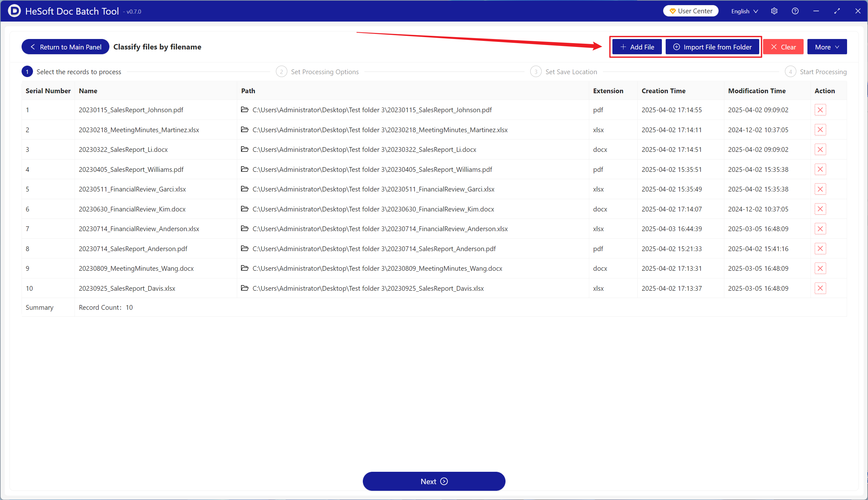Screen dimensions: 868x500
Task: Open the English language dropdown
Action: click(x=744, y=11)
